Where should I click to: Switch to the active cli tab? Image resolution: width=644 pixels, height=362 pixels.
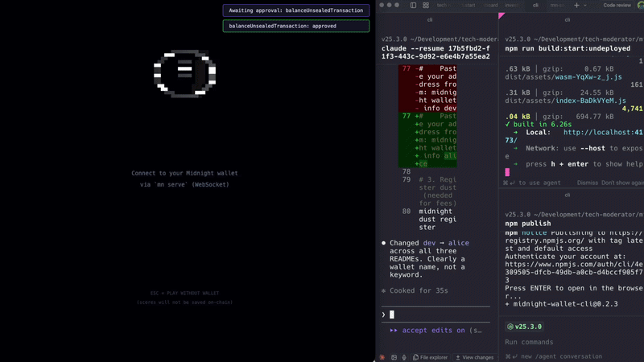535,6
